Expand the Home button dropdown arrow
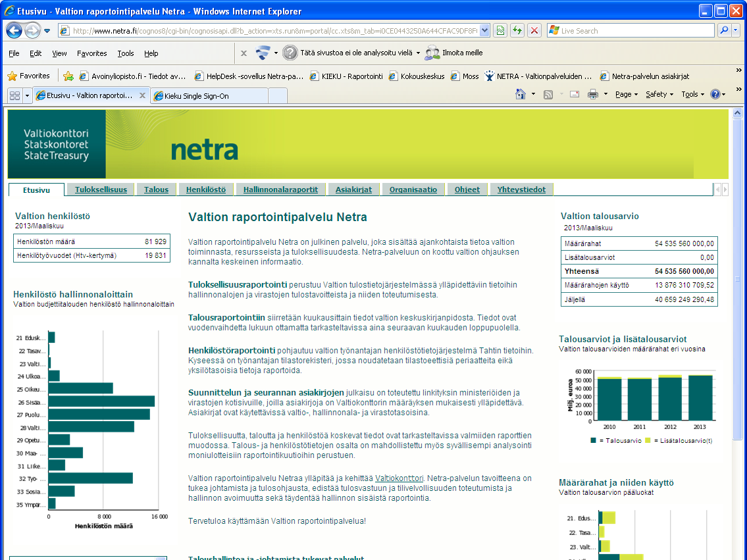 pos(533,94)
